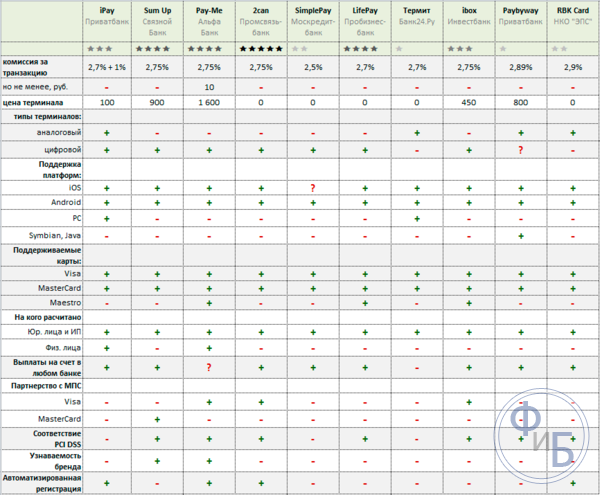Select the Юр. лица и ИП row label
Viewport: 600px width, 496px height.
tap(54, 332)
